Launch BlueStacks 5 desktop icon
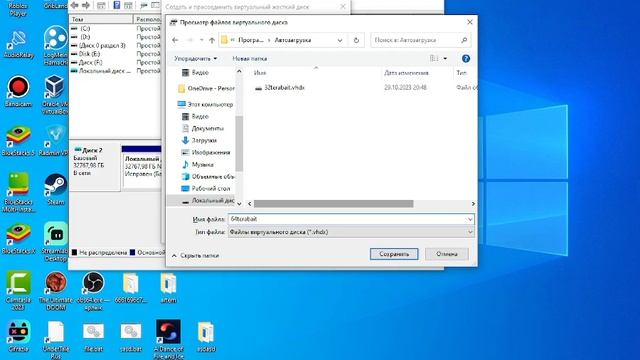Viewport: 640px width, 360px height. (x=18, y=141)
